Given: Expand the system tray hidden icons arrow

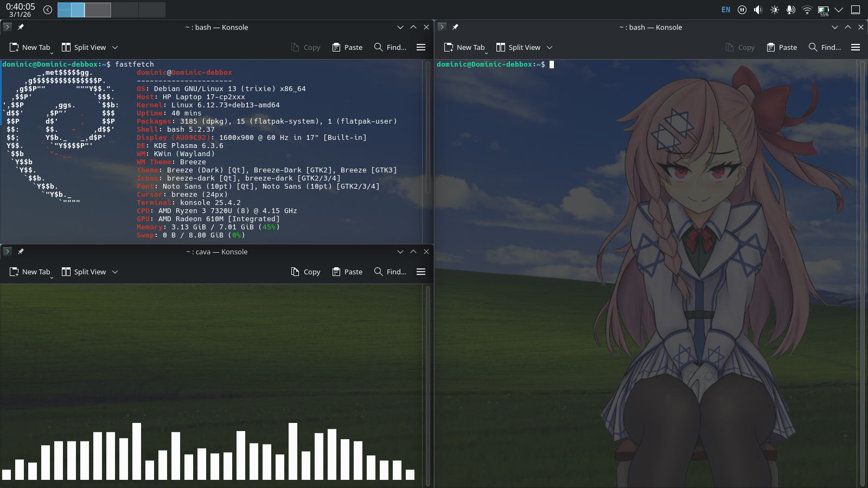Looking at the screenshot, I should coord(839,10).
